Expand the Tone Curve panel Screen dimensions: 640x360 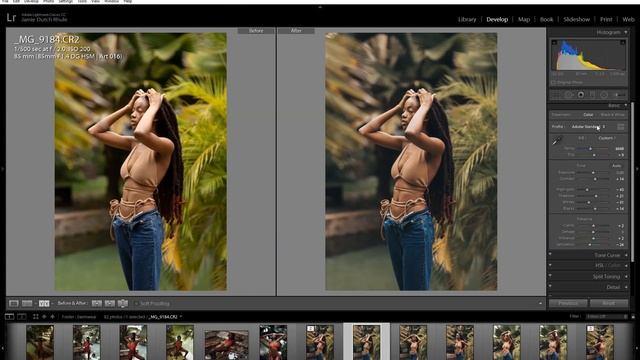627,255
